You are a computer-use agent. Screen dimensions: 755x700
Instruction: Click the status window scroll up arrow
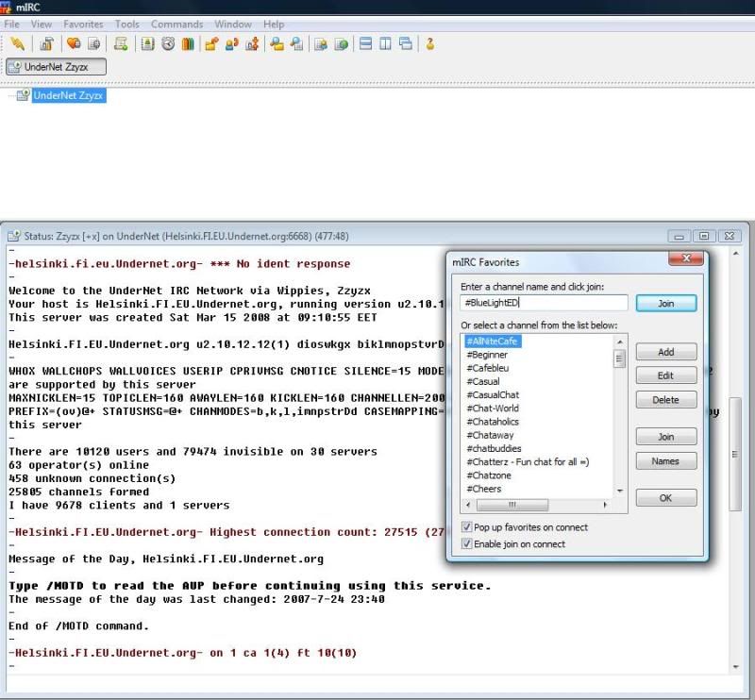coord(735,253)
